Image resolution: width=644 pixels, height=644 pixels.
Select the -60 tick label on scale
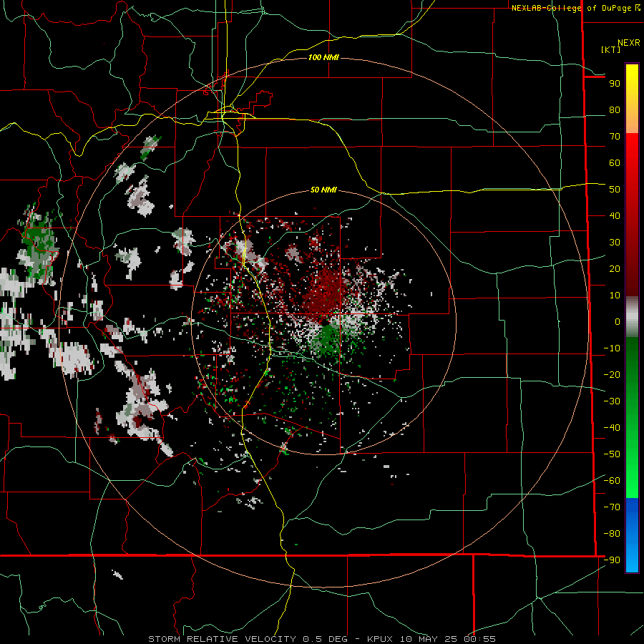612,481
